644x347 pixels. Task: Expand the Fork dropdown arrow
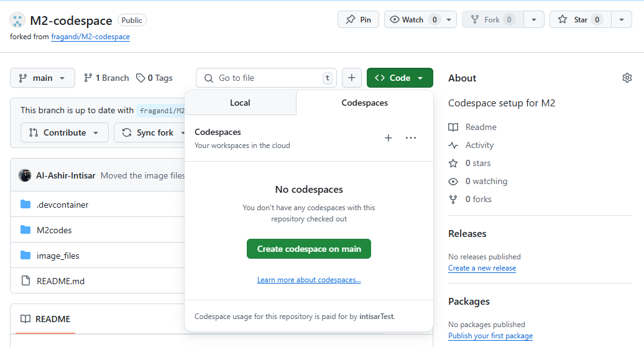click(x=533, y=20)
